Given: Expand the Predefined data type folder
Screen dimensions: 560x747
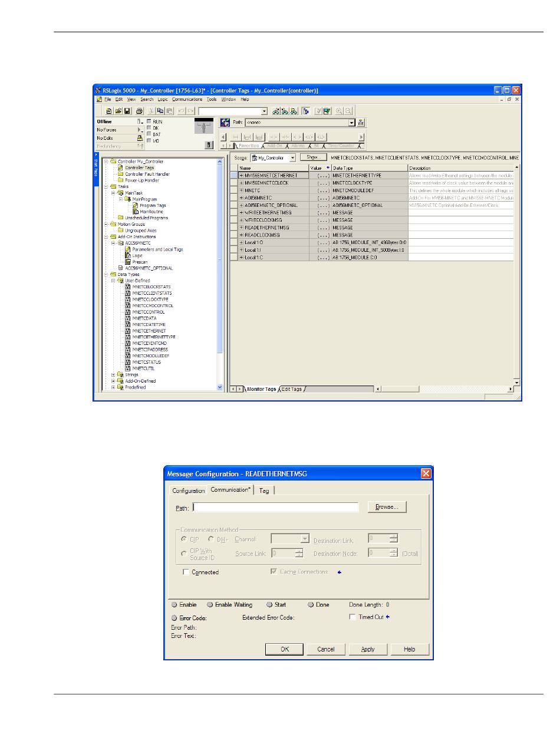Looking at the screenshot, I should click(113, 387).
